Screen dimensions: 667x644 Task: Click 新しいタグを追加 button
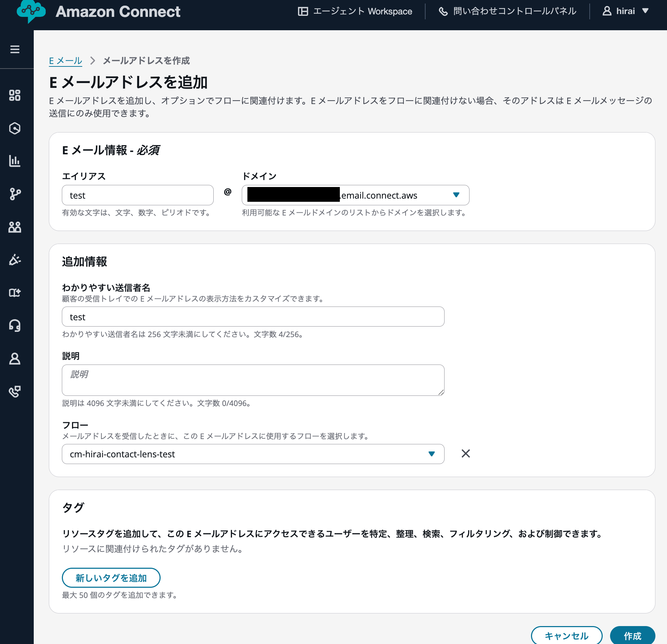point(111,578)
